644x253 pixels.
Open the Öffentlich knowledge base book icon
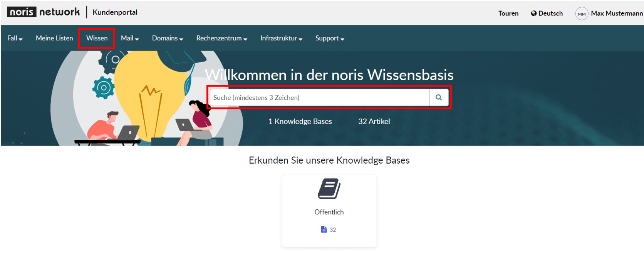(x=329, y=189)
